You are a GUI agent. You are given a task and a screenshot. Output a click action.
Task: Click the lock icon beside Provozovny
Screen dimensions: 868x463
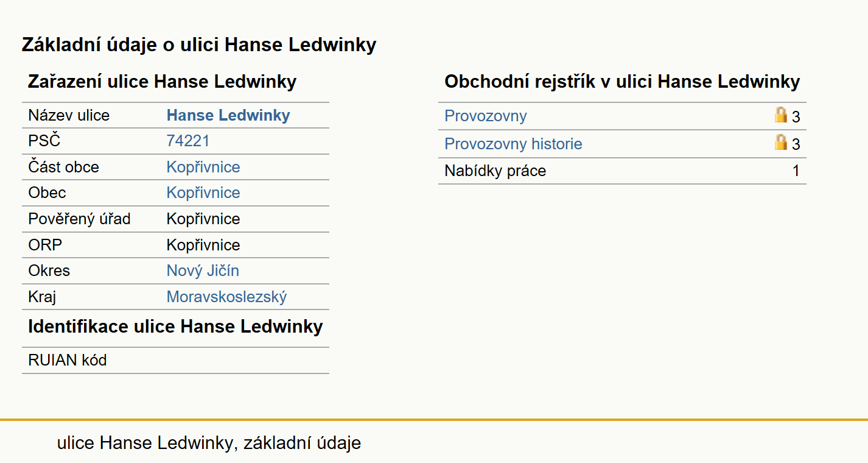tap(781, 115)
